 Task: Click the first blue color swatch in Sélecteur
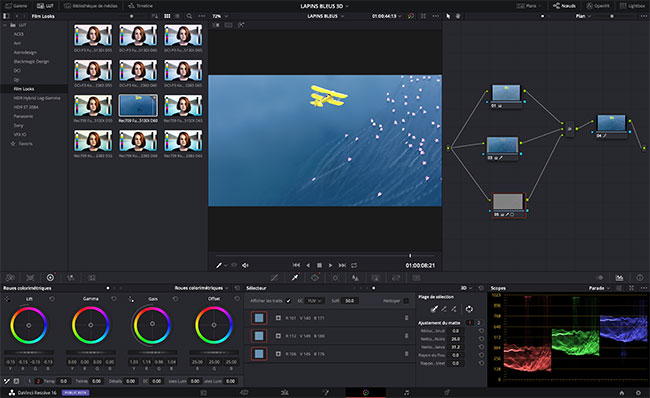[x=259, y=318]
